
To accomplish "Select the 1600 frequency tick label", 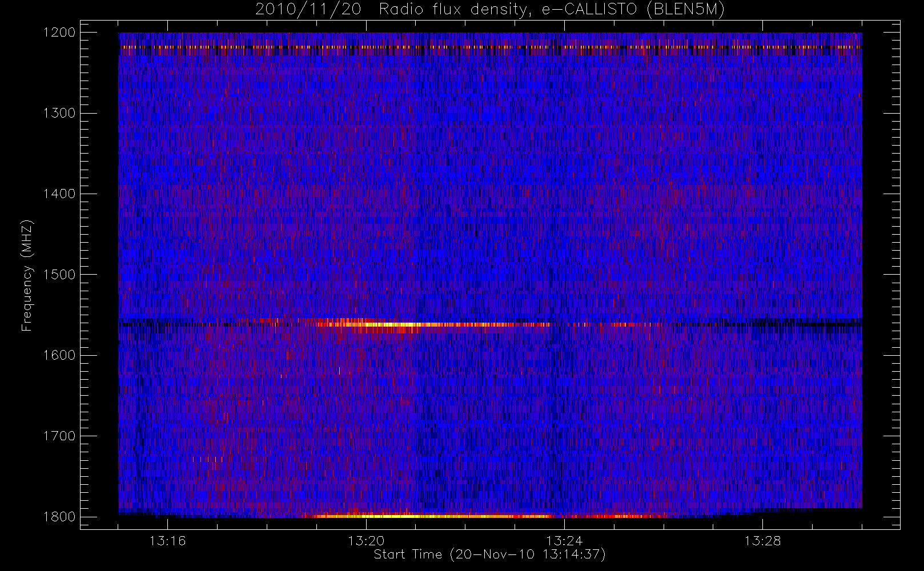I will (x=59, y=355).
